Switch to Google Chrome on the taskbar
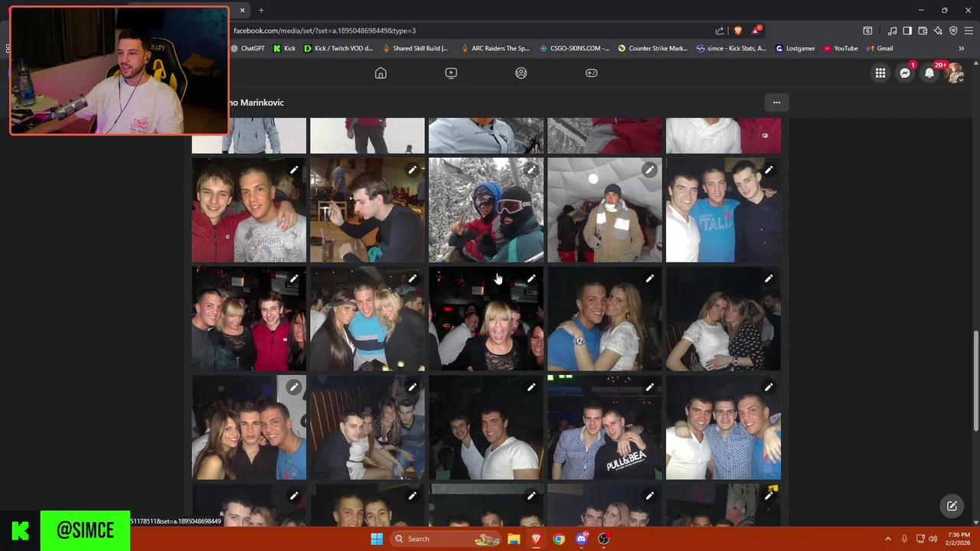980x551 pixels. pyautogui.click(x=559, y=539)
